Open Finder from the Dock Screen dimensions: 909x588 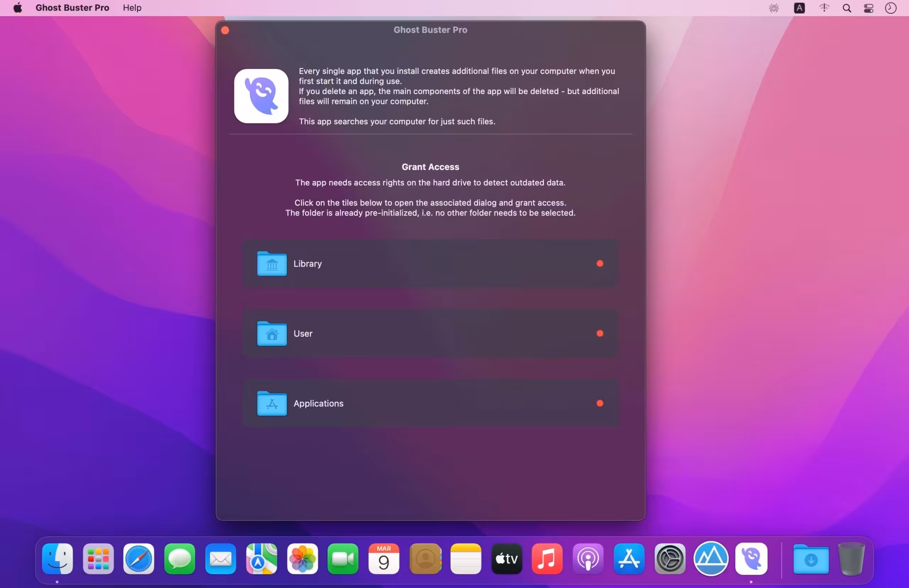coord(57,559)
